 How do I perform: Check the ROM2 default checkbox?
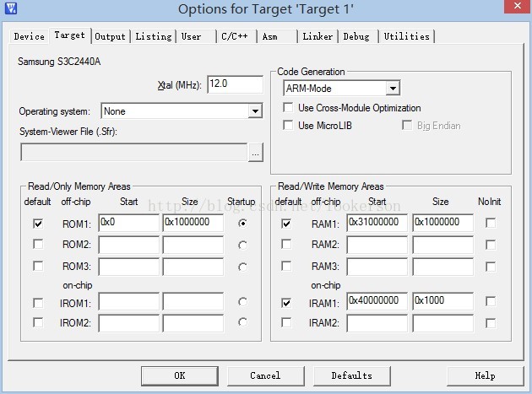pyautogui.click(x=38, y=244)
